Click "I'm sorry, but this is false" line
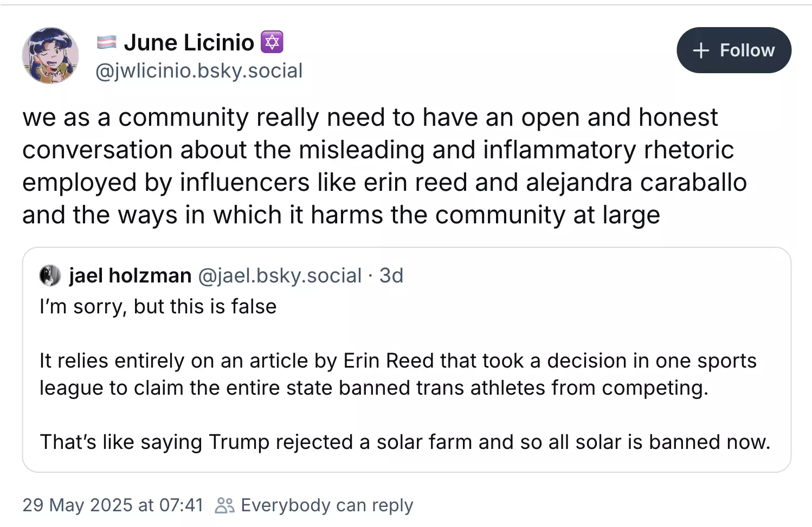Viewport: 812px width, 527px height. [x=158, y=307]
